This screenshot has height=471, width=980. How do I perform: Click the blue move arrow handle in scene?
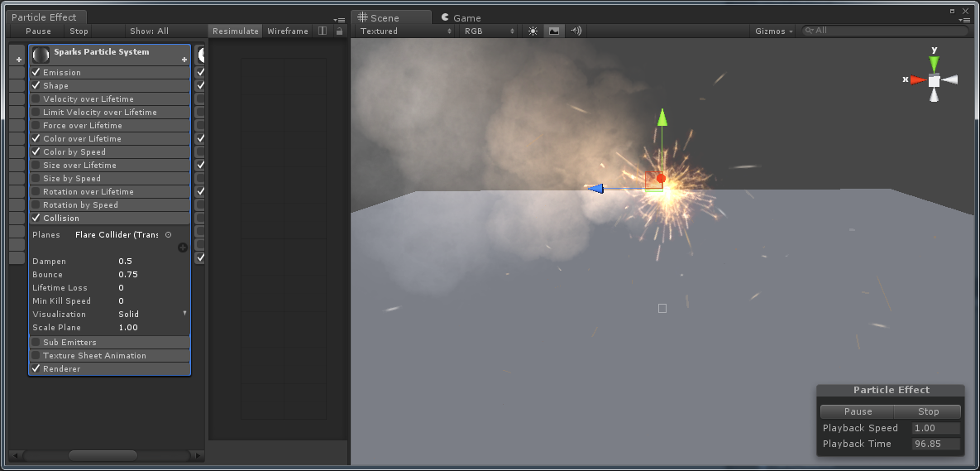click(x=595, y=188)
